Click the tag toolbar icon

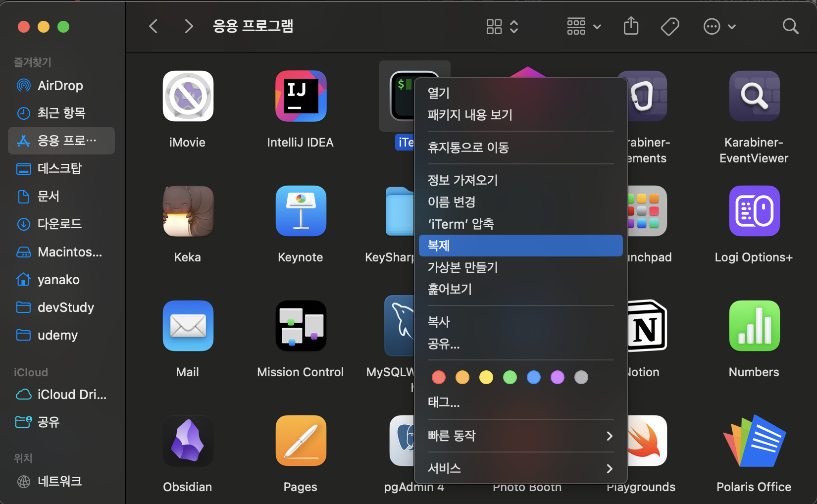tap(670, 26)
